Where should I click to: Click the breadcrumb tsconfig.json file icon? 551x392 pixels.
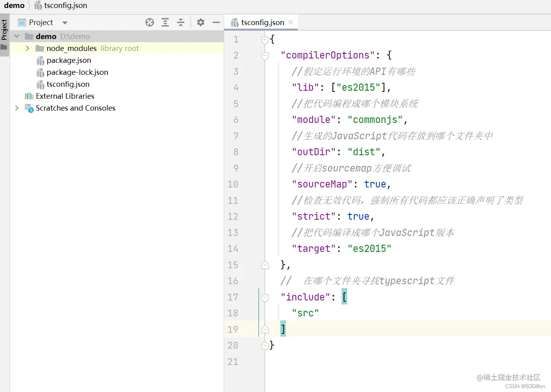pyautogui.click(x=38, y=6)
